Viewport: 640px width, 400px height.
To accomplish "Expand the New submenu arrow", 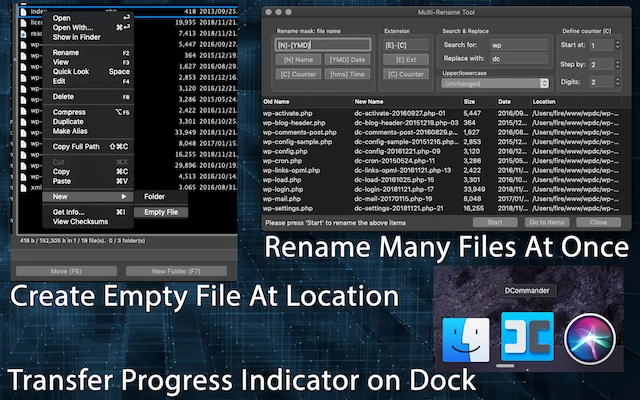I will point(123,197).
